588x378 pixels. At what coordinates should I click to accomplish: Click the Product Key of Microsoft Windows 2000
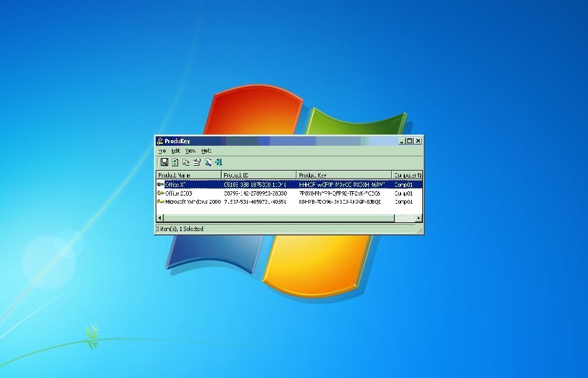340,201
